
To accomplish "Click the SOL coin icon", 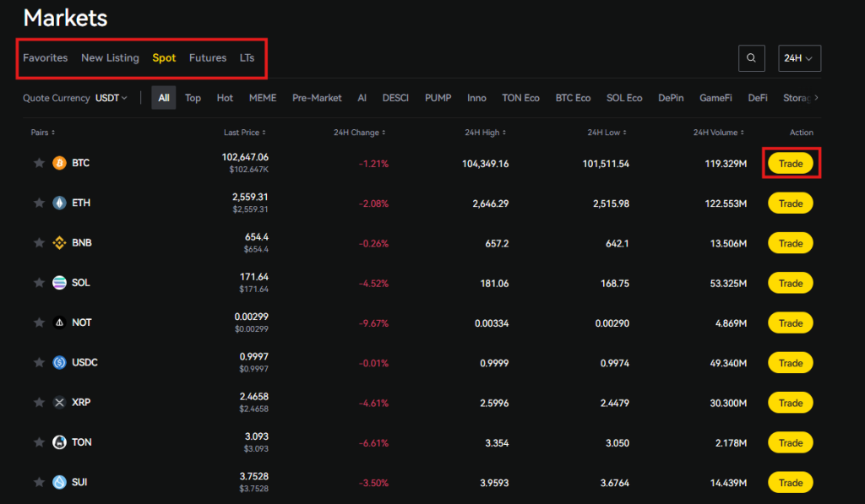I will 57,282.
